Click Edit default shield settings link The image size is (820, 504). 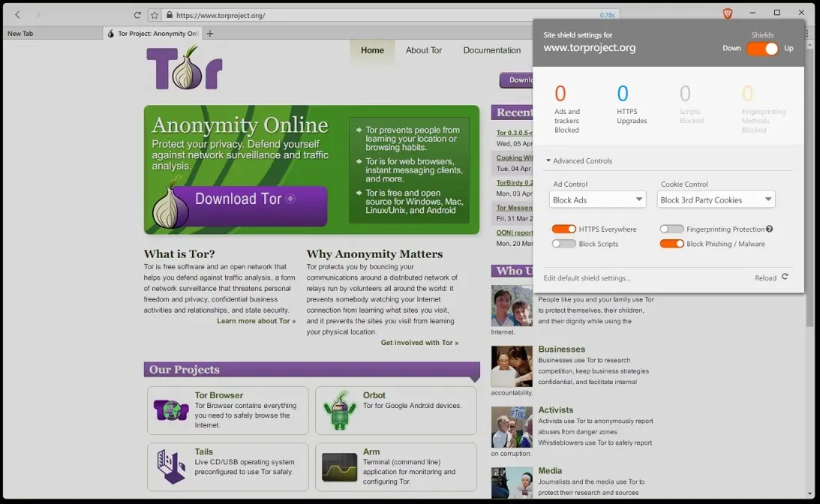pos(587,277)
